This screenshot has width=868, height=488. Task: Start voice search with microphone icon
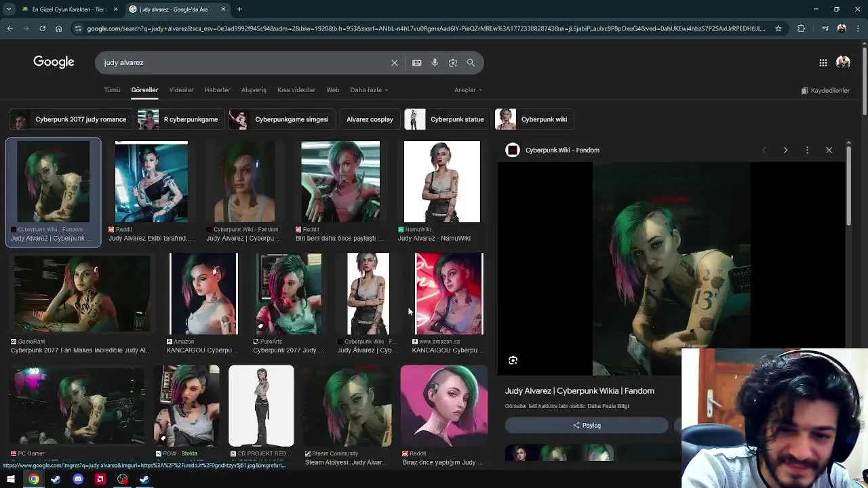pos(435,62)
